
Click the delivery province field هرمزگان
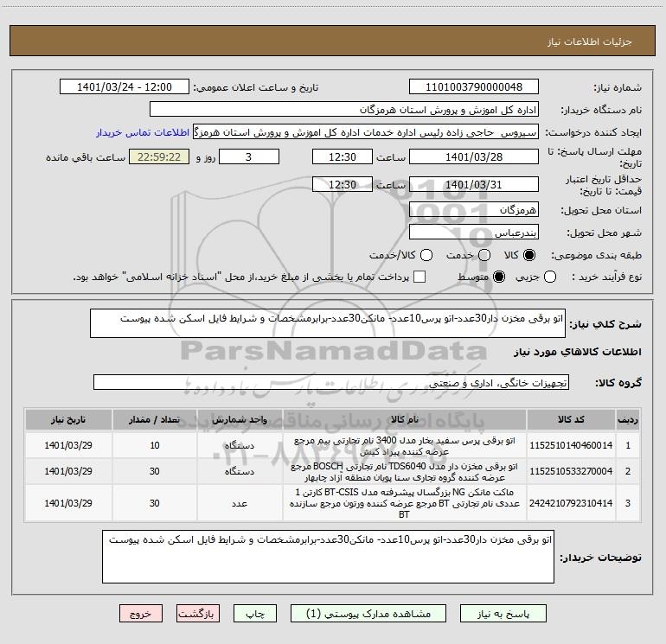pos(474,209)
